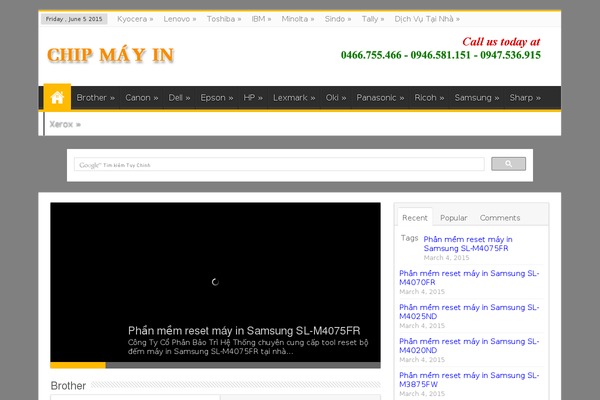Open Dịch Vụ Tại Nhà menu
Image resolution: width=600 pixels, height=400 pixels.
(427, 19)
